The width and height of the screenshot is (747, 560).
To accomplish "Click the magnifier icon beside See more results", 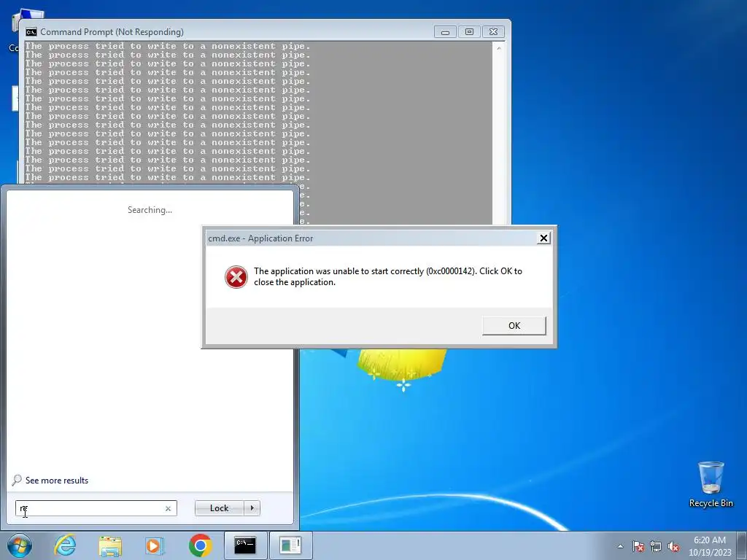I will tap(17, 480).
